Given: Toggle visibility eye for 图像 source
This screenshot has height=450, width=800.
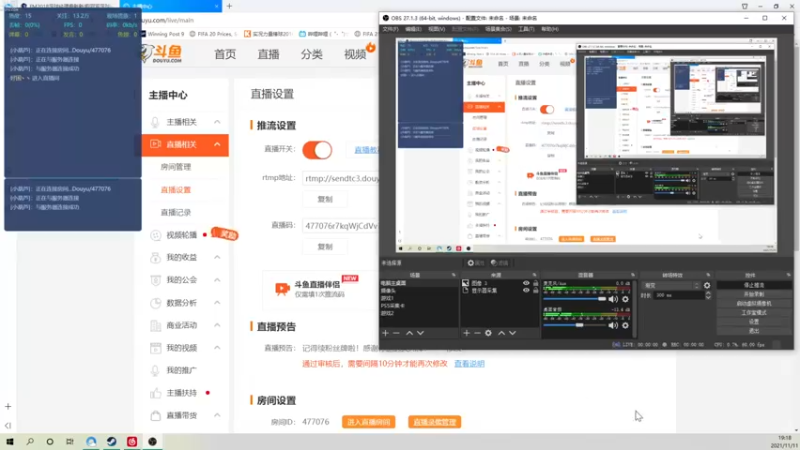Looking at the screenshot, I should pyautogui.click(x=526, y=283).
